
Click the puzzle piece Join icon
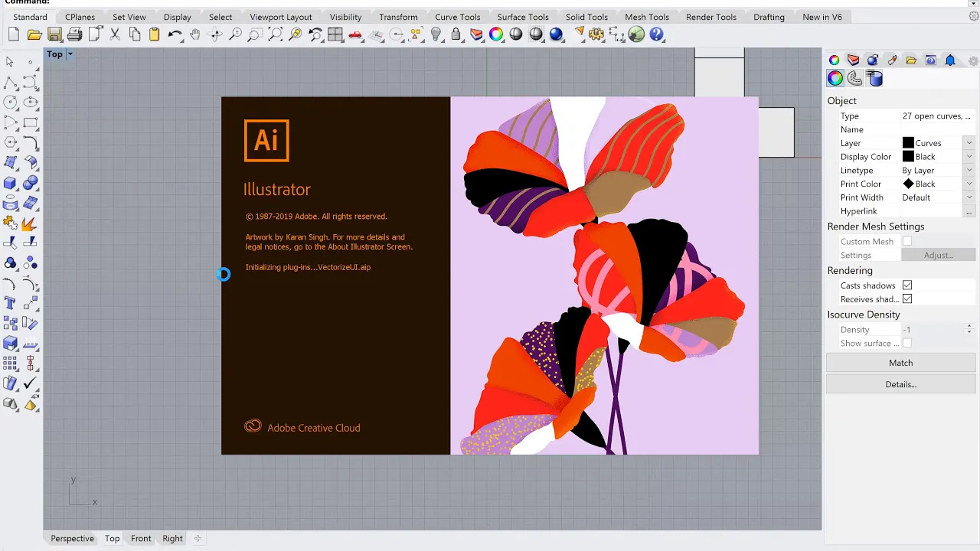coord(10,223)
